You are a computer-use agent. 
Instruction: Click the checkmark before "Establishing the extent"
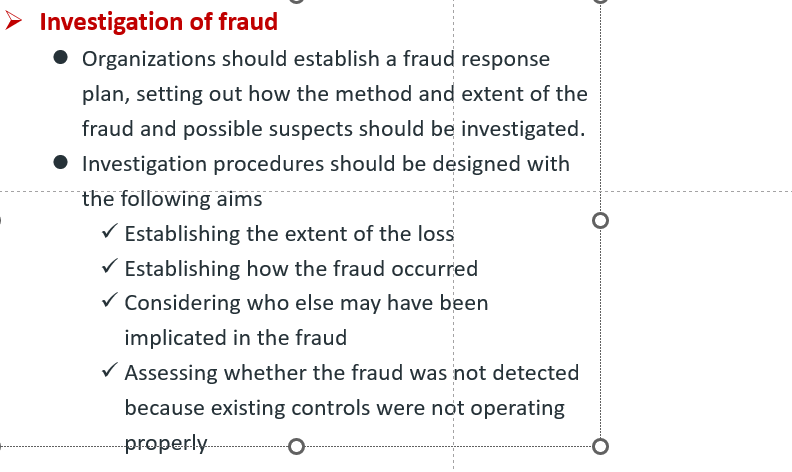pos(110,231)
